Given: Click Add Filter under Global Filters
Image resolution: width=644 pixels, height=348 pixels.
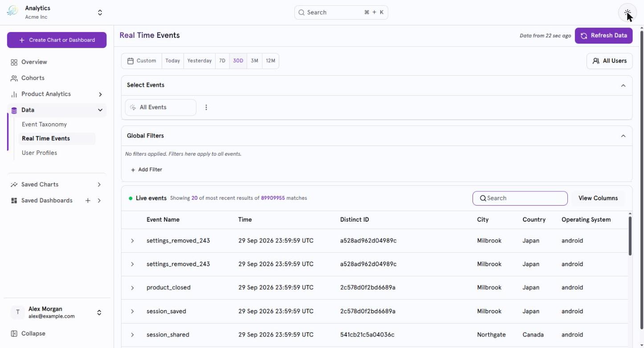Looking at the screenshot, I should (x=147, y=170).
